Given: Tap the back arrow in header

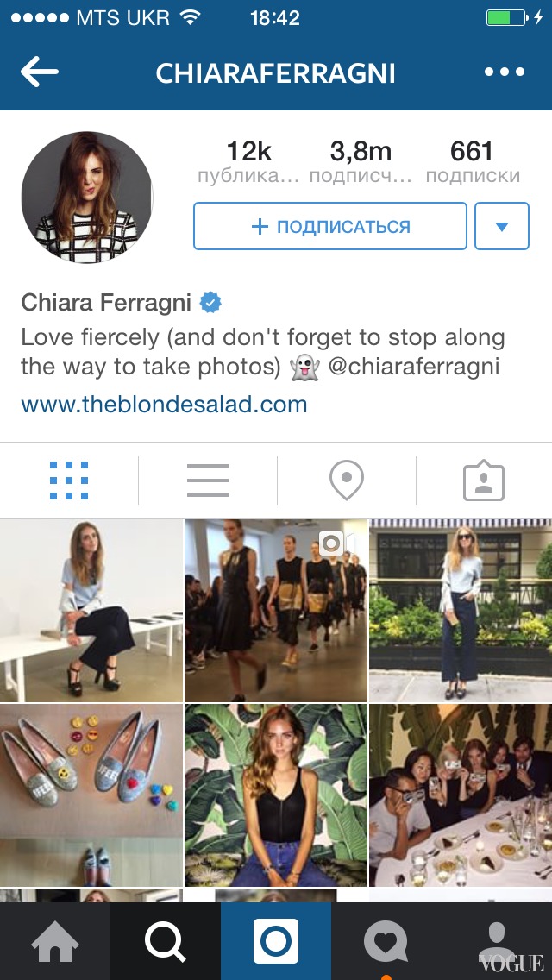Looking at the screenshot, I should tap(40, 72).
